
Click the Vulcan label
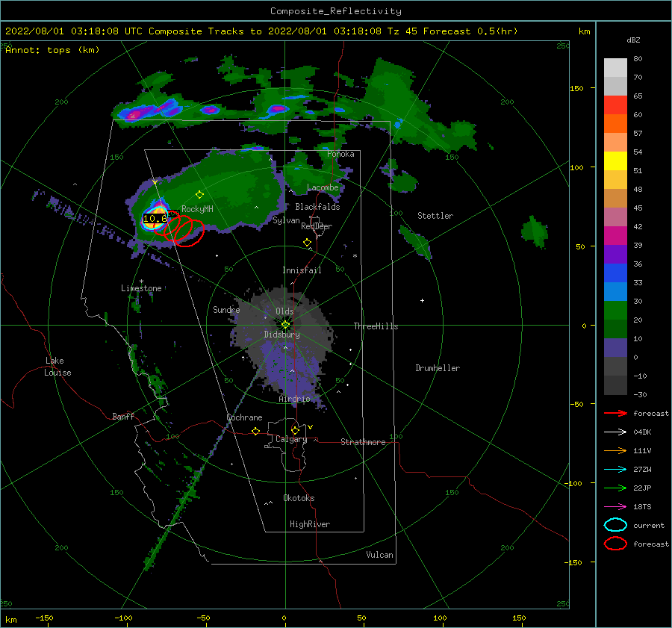[x=380, y=555]
